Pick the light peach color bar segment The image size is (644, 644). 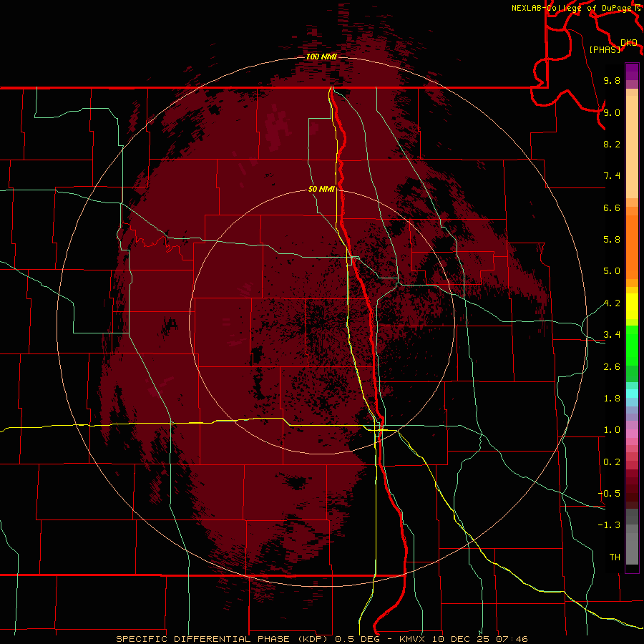(632, 146)
